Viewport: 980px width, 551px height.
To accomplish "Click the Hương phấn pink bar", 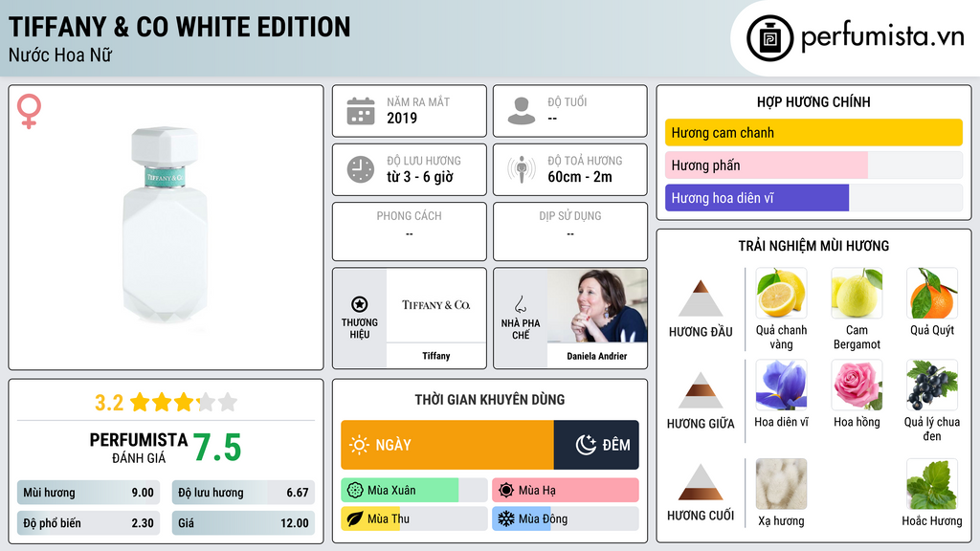I will (x=767, y=165).
